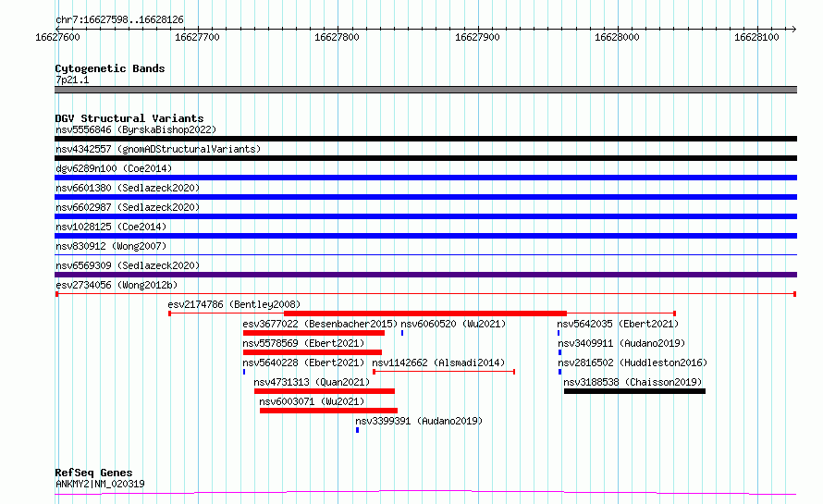Click ruler position 16628000
823x504 pixels.
tap(617, 37)
